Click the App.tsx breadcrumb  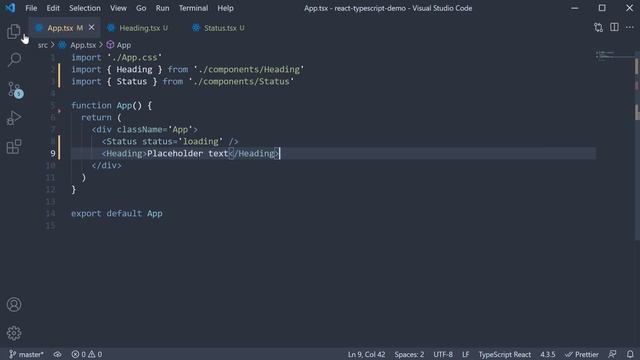pos(83,45)
